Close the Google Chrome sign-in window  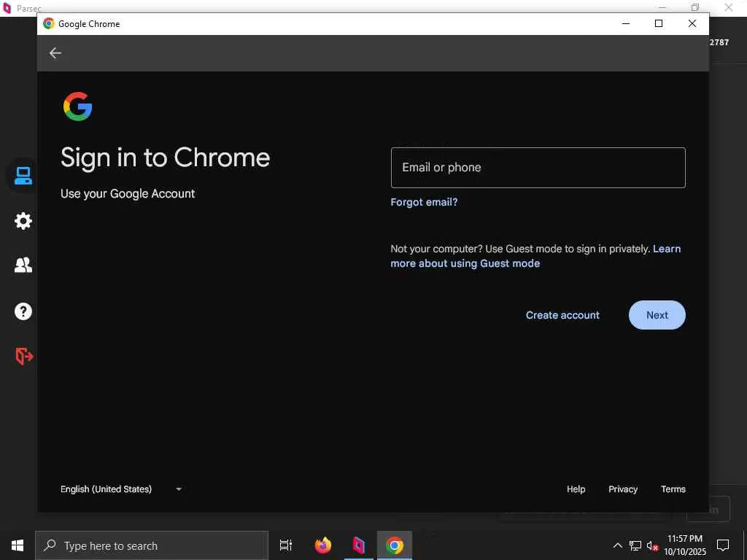(692, 23)
